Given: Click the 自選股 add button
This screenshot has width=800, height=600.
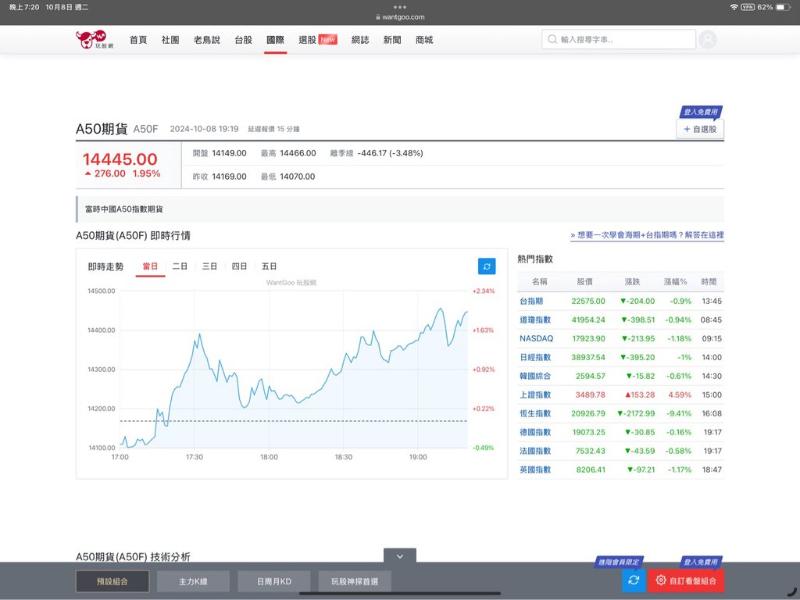Looking at the screenshot, I should [x=700, y=129].
